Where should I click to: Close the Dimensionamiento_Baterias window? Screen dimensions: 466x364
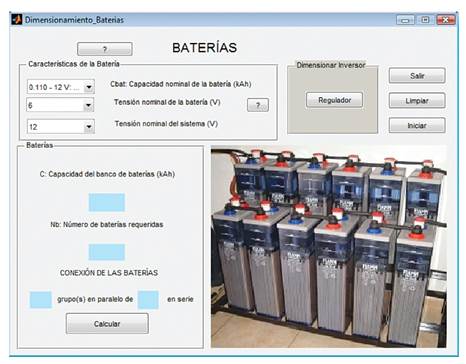(x=446, y=20)
